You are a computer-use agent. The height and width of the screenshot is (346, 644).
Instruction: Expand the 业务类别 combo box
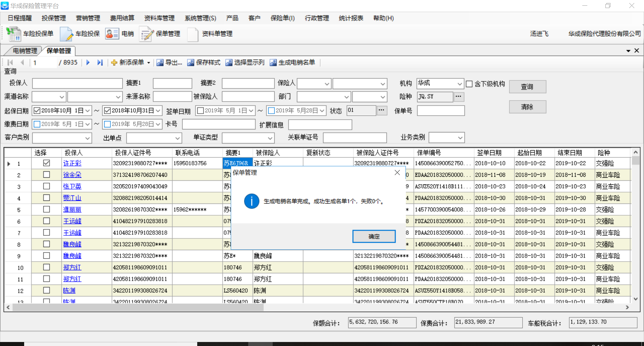pos(460,137)
